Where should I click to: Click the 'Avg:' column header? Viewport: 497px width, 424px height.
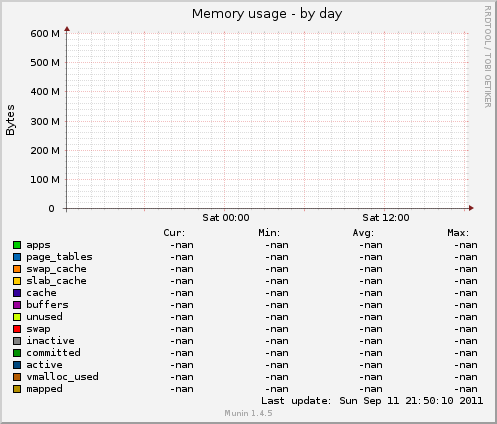pyautogui.click(x=363, y=233)
